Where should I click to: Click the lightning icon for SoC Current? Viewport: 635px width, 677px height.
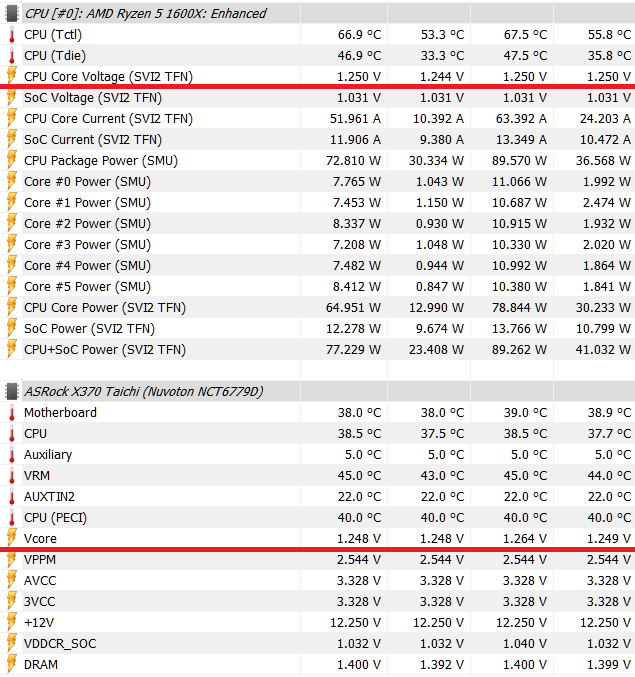pyautogui.click(x=12, y=139)
